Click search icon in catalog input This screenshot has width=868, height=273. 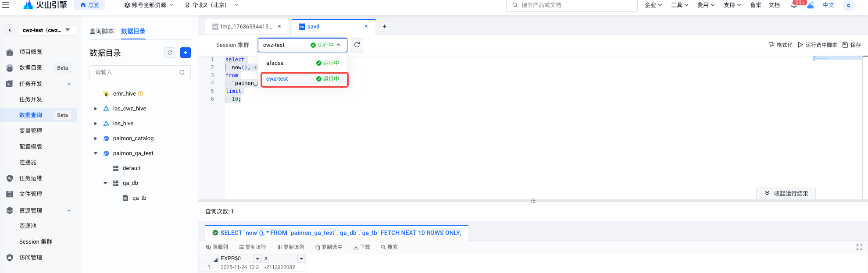tap(182, 72)
